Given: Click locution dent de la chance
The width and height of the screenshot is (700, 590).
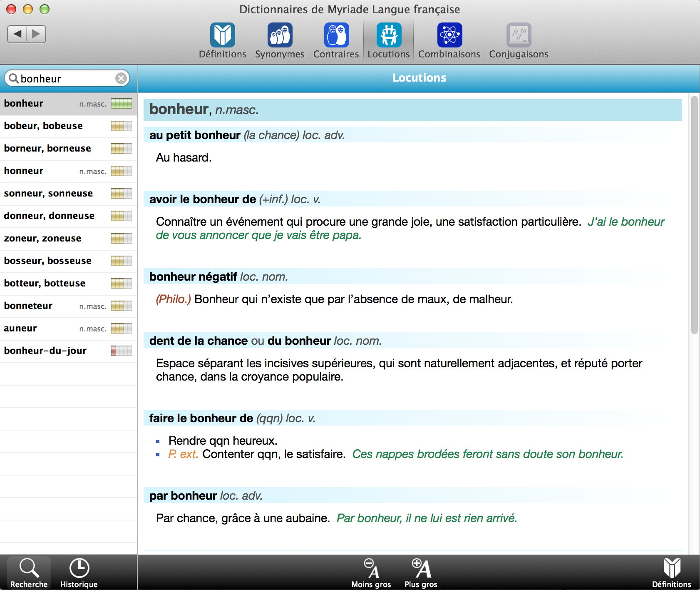Looking at the screenshot, I should click(199, 341).
